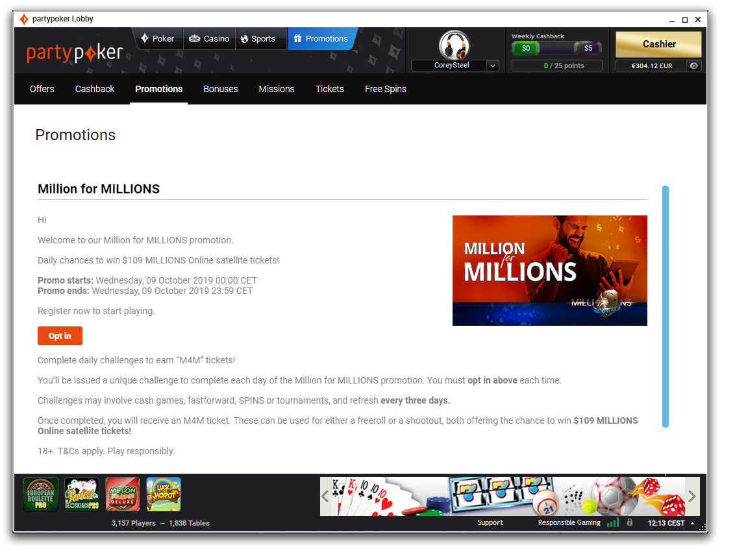
Task: Go to the Free Spins tab
Action: (x=386, y=89)
